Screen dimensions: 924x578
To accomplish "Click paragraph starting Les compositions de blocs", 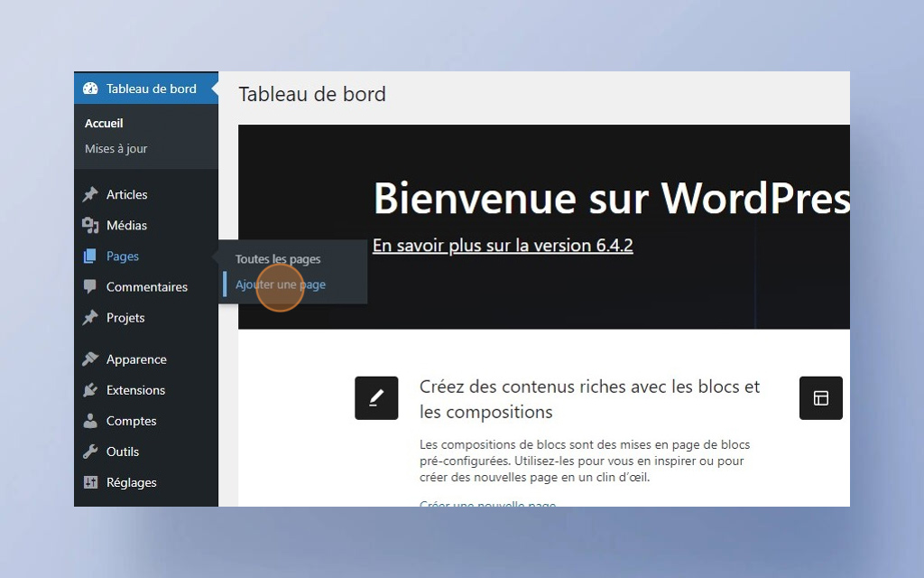I will click(x=585, y=461).
